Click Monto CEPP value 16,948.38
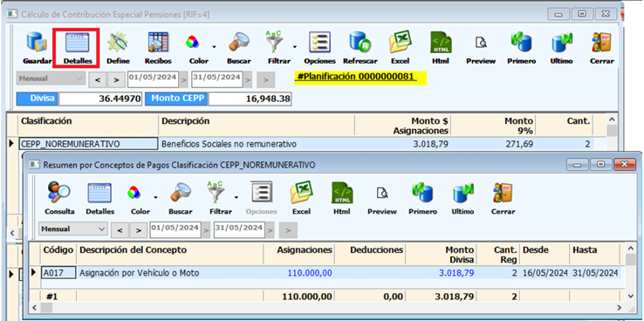The width and height of the screenshot is (644, 321). coord(250,99)
